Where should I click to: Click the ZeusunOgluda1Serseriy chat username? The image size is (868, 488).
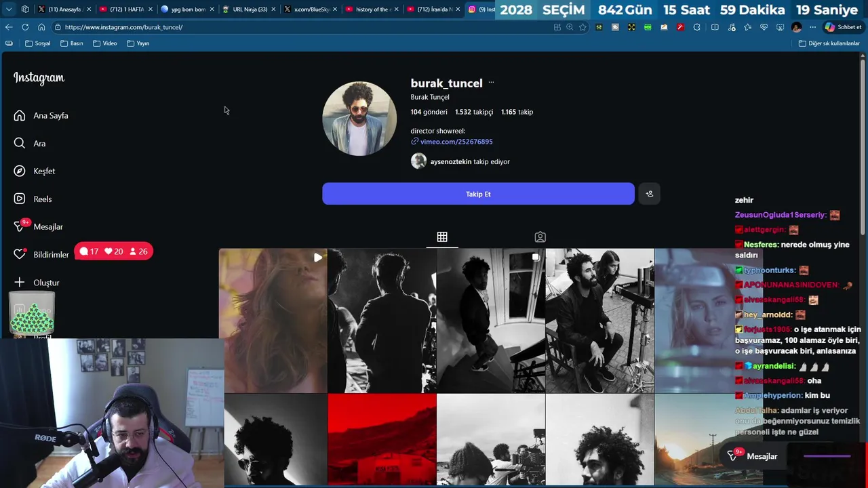click(781, 215)
